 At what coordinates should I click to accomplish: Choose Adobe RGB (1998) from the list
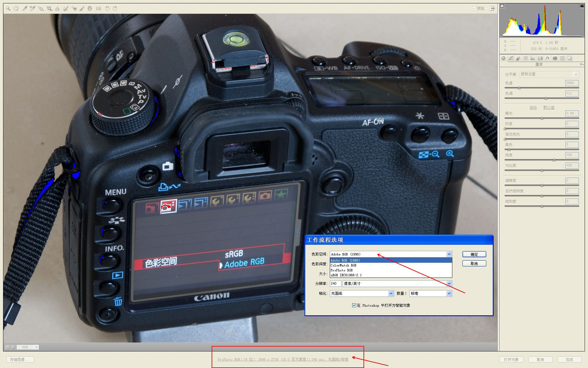coord(391,260)
